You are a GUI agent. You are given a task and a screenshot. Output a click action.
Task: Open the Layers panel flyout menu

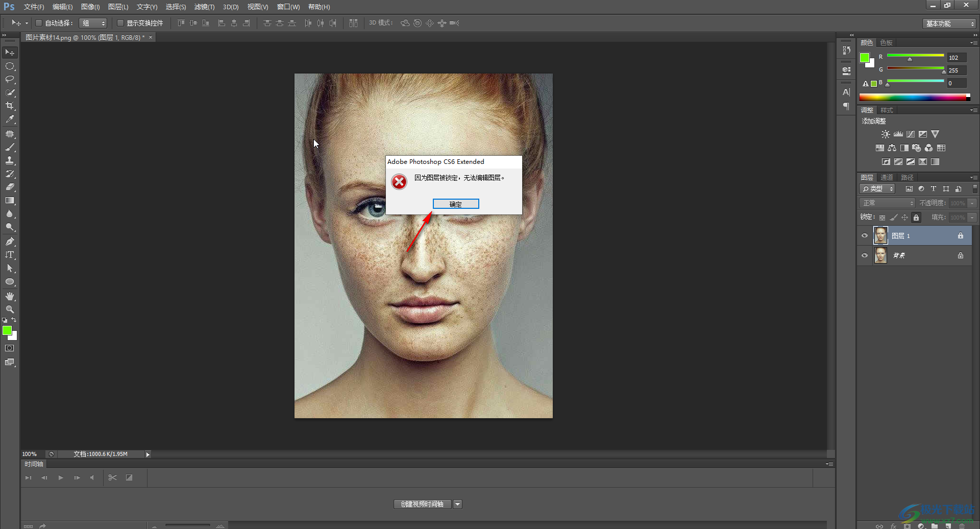(974, 178)
